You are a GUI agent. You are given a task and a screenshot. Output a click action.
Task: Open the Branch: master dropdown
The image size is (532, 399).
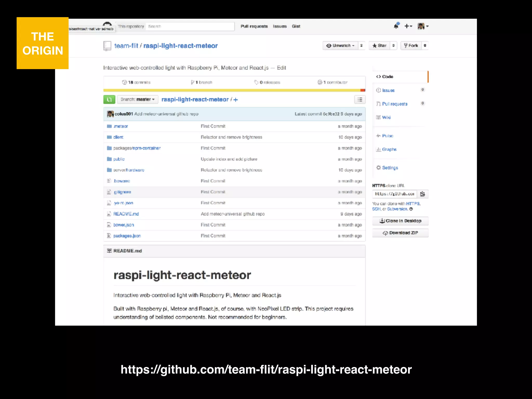pos(138,99)
